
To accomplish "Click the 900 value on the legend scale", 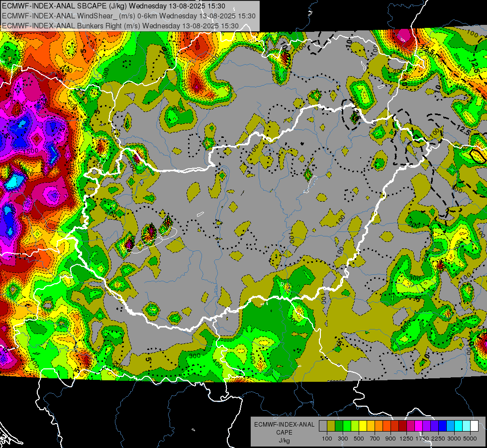I will coord(390,439).
